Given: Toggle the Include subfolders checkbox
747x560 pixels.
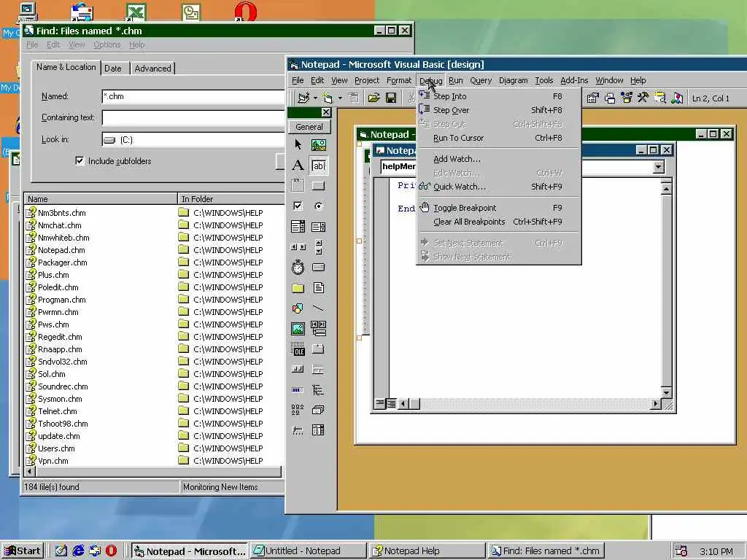Looking at the screenshot, I should point(80,161).
